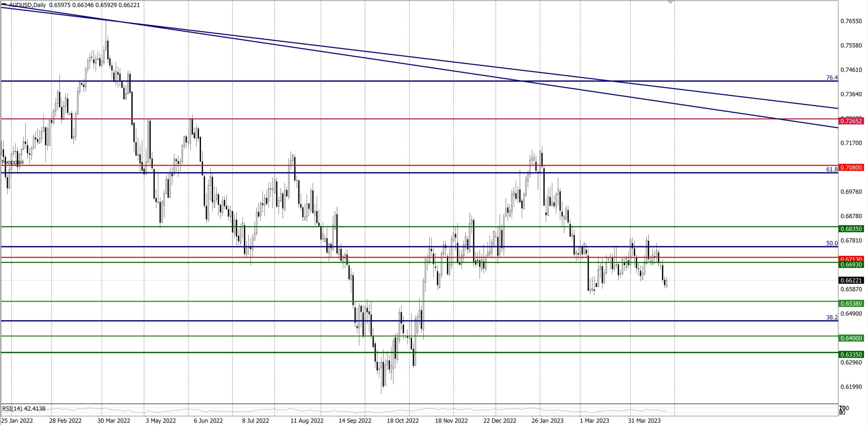
Task: Click the RSI(14) indicator label
Action: pyautogui.click(x=24, y=409)
